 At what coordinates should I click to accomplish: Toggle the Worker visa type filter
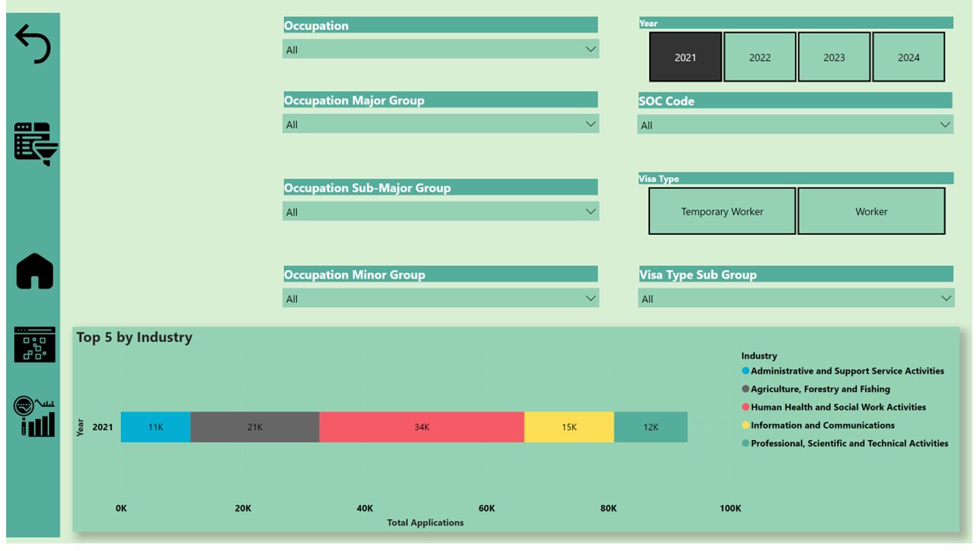point(871,210)
